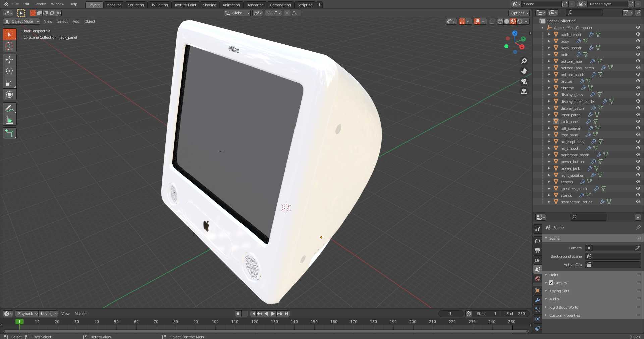Toggle the Gravity checkbox

[551, 283]
